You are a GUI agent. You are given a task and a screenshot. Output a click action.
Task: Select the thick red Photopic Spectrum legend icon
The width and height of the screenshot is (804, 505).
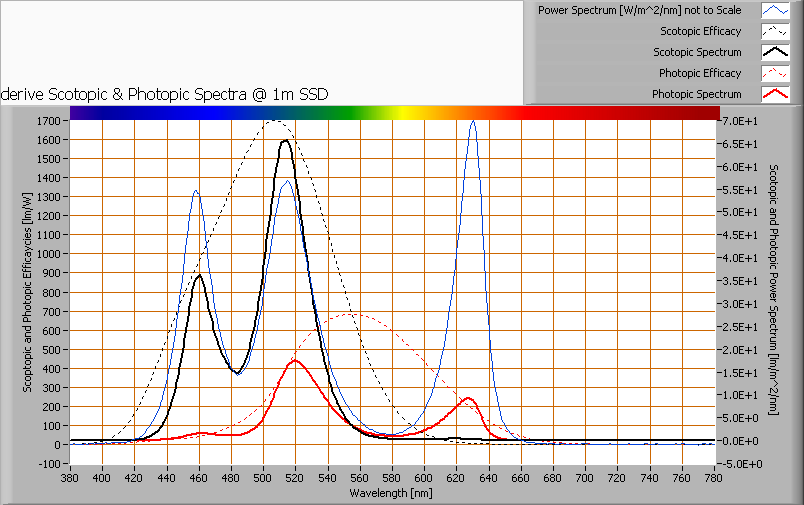pos(775,94)
